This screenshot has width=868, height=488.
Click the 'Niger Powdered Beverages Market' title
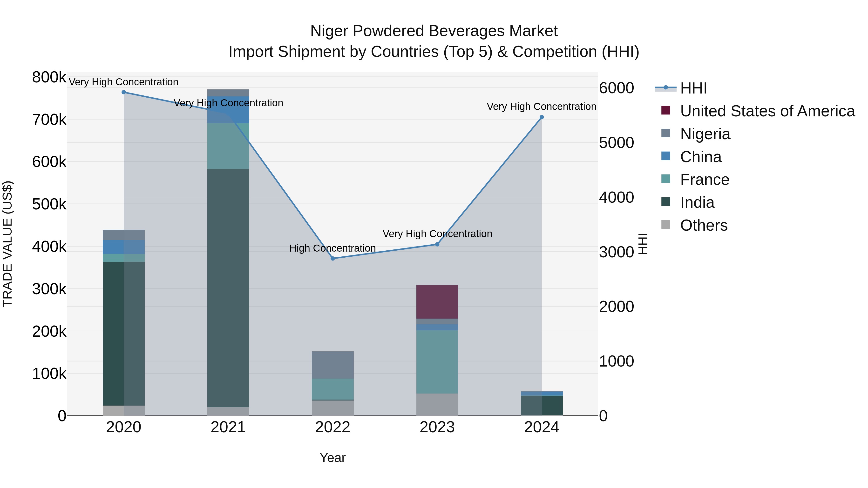point(434,31)
